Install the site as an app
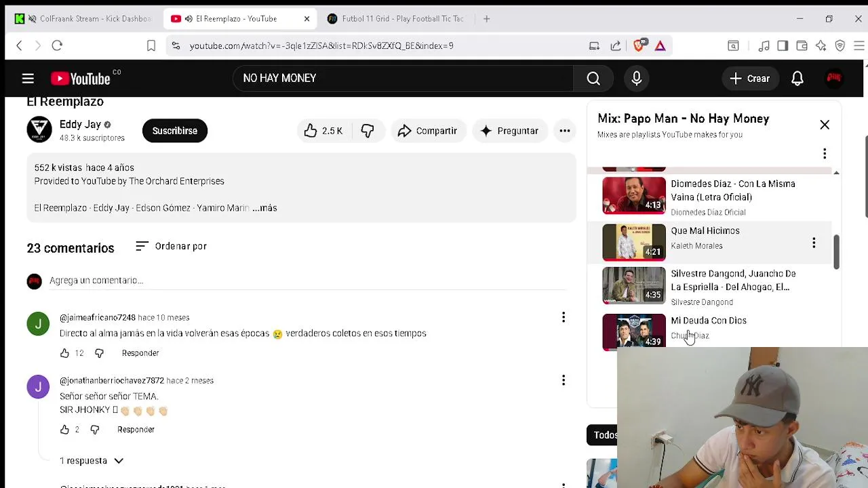868x488 pixels. point(594,46)
